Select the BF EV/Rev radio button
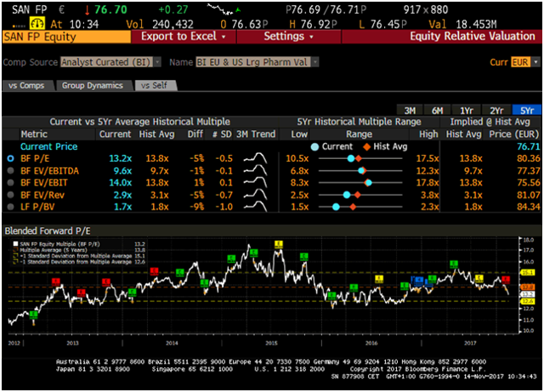Screen dimensions: 544x392 [11, 195]
